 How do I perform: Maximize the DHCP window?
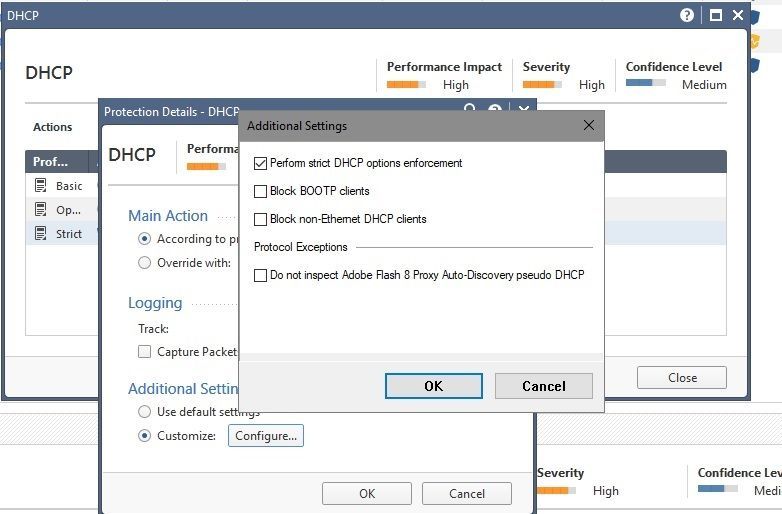point(715,15)
